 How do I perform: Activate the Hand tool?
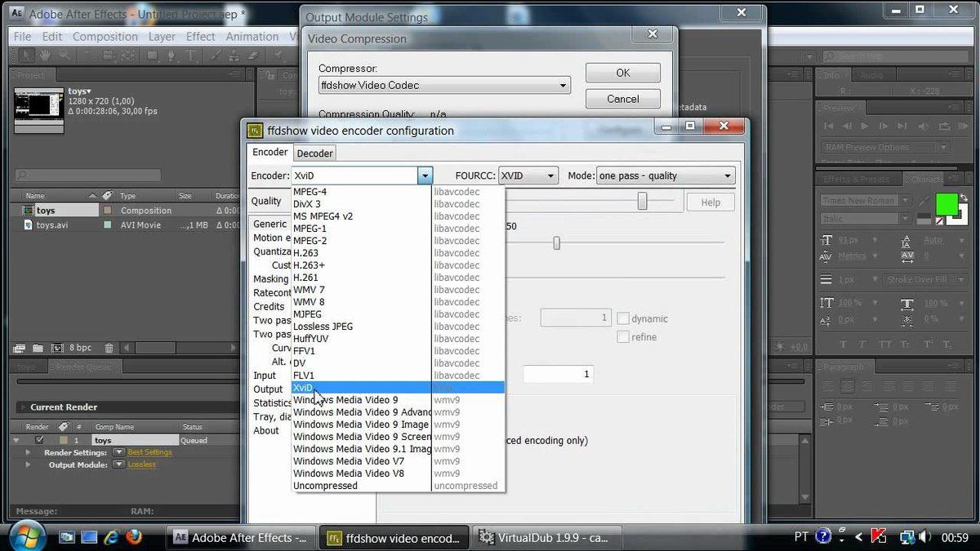click(x=45, y=56)
